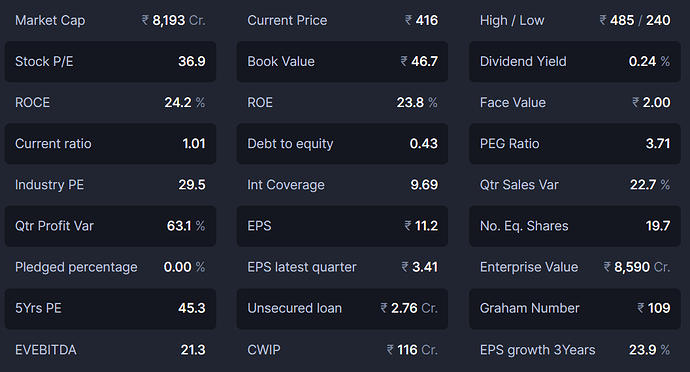Image resolution: width=690 pixels, height=372 pixels.
Task: Click the ROE metric label
Action: (x=260, y=103)
